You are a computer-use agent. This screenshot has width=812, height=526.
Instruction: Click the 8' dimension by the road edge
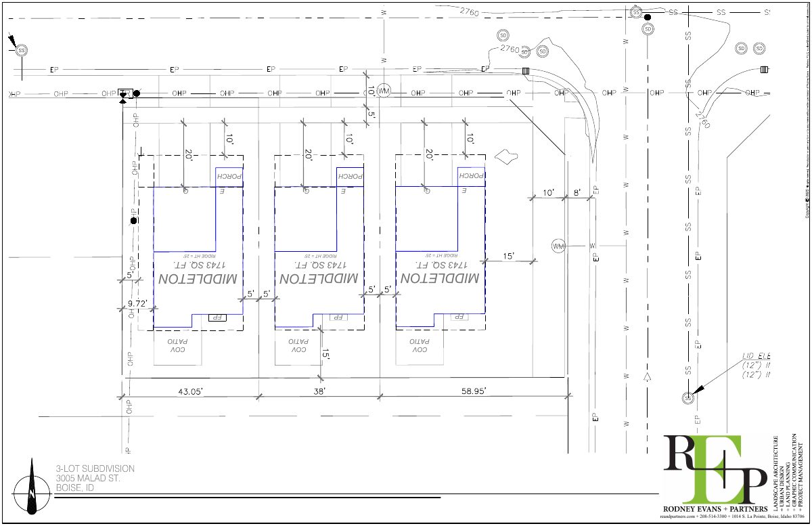(x=577, y=193)
